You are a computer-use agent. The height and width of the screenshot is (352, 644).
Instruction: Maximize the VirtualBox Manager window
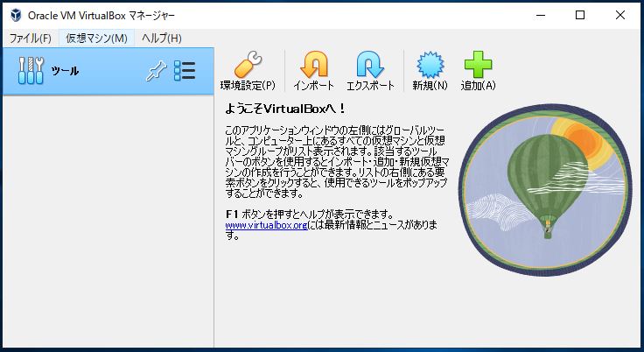click(x=580, y=14)
